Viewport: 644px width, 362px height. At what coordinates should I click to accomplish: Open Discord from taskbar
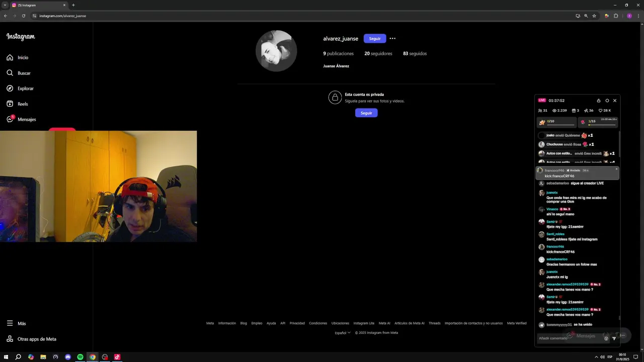tap(68, 357)
